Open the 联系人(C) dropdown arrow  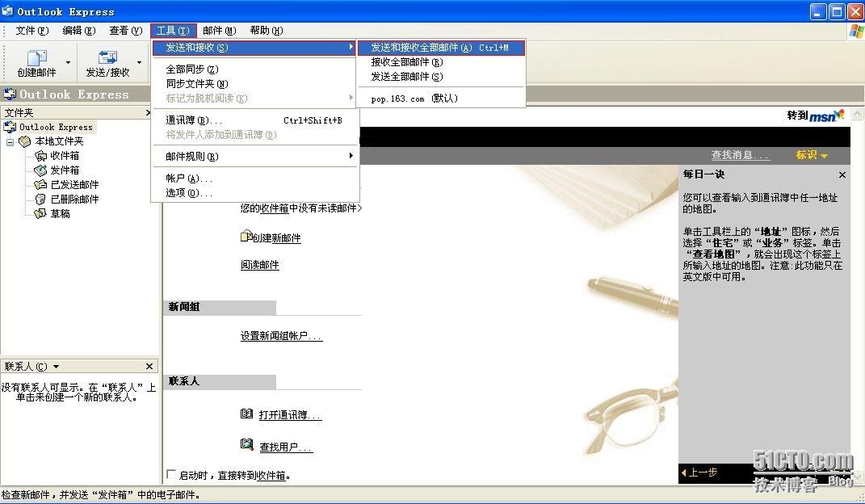click(56, 367)
